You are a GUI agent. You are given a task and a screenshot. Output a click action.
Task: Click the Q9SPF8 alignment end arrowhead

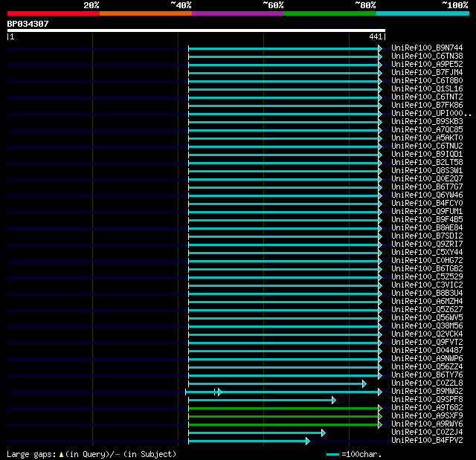coord(334,401)
